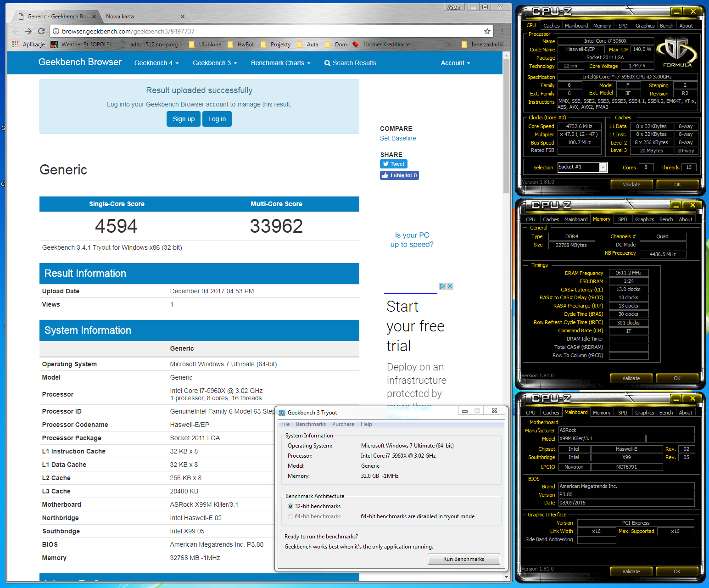Click the Core Speed value 4732.6 MHz
The width and height of the screenshot is (709, 588).
click(x=579, y=126)
